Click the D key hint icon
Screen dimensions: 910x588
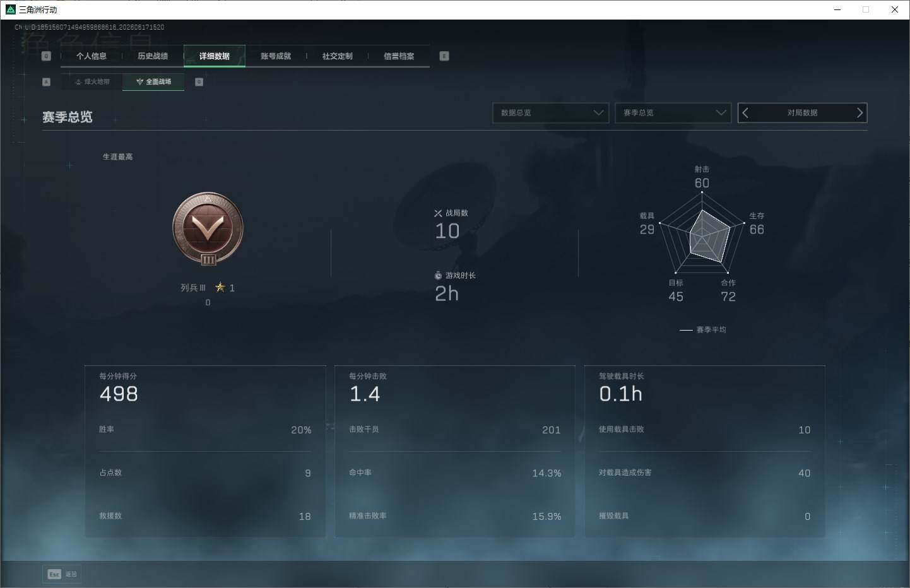199,82
